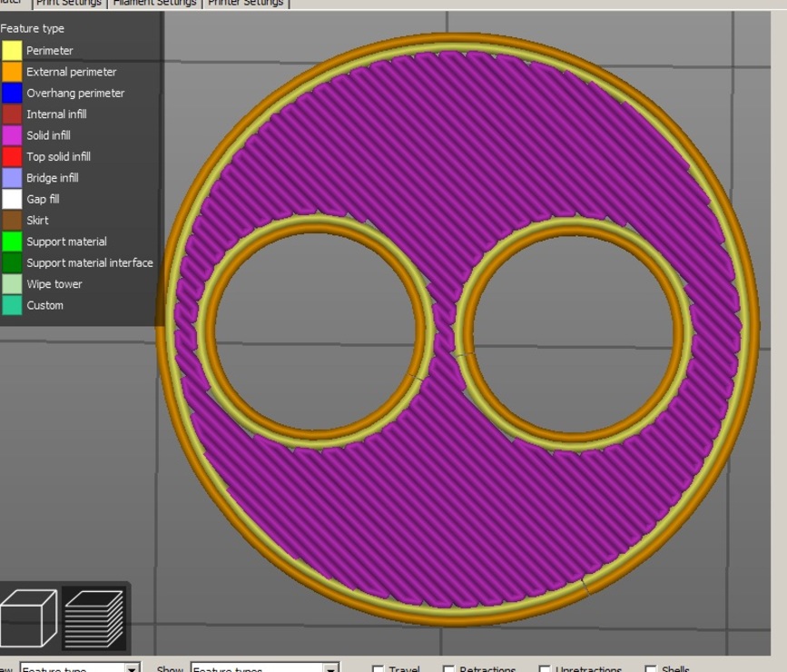The image size is (787, 672).
Task: Open the Print Settings tab
Action: click(69, 3)
